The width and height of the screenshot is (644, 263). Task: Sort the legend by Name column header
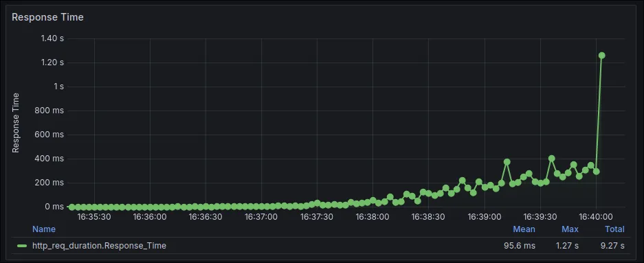click(x=44, y=229)
